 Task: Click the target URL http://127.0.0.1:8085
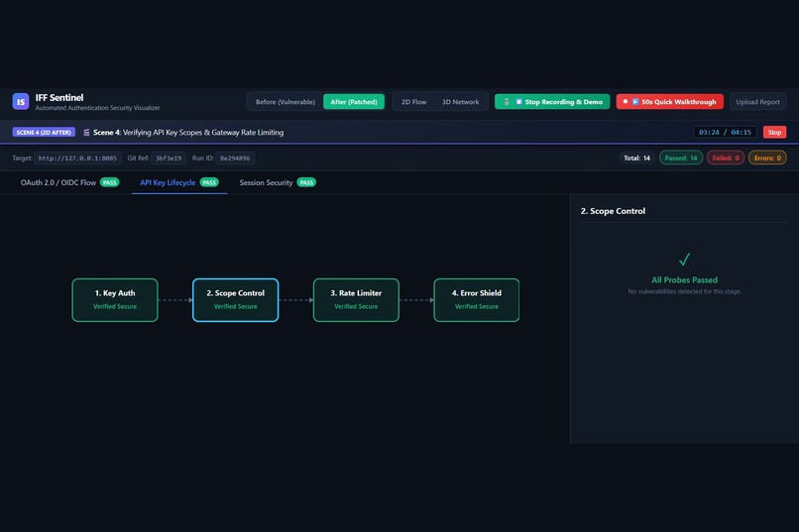pos(77,159)
